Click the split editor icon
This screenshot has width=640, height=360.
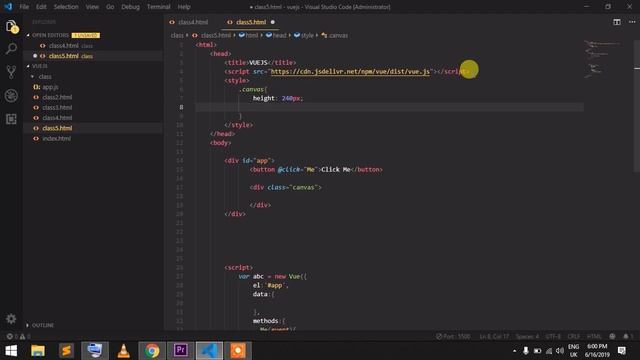617,22
